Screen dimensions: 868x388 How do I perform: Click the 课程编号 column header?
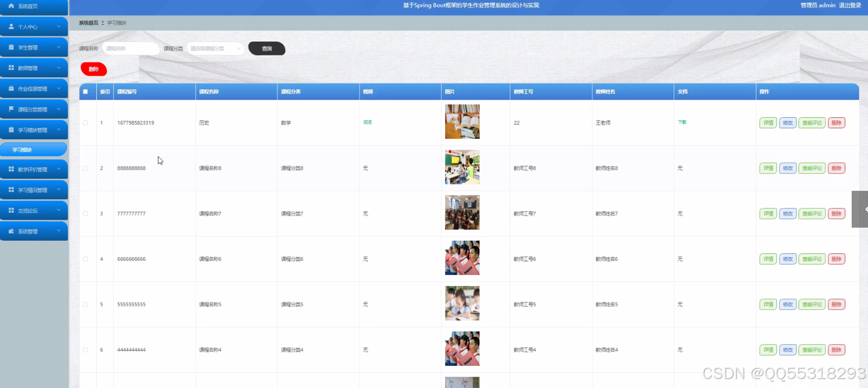click(x=127, y=91)
